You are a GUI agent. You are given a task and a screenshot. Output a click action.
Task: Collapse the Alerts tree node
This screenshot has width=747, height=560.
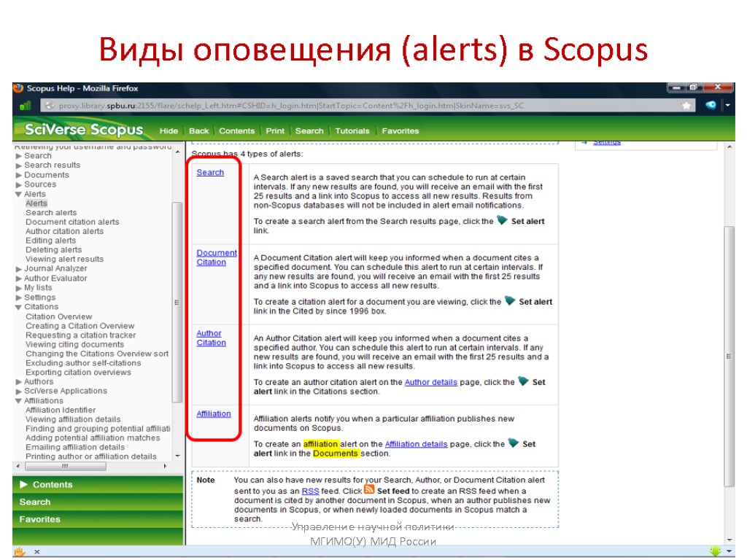click(18, 194)
